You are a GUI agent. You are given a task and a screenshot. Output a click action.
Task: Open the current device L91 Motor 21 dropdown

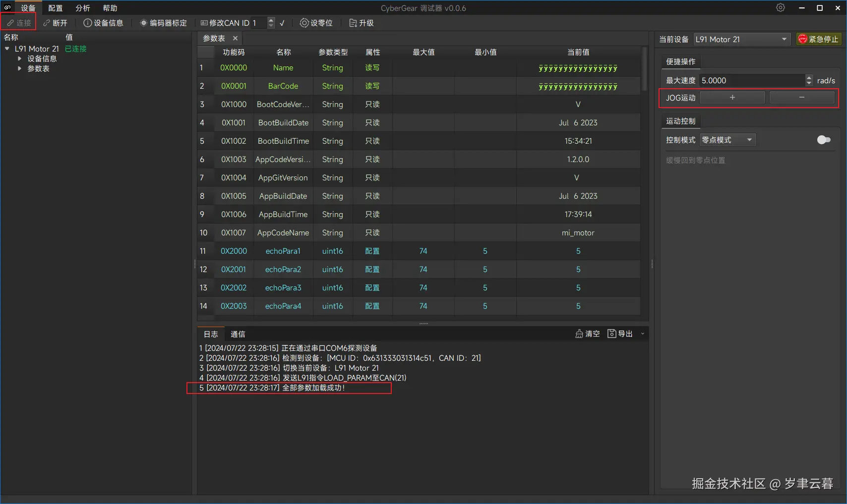[741, 39]
